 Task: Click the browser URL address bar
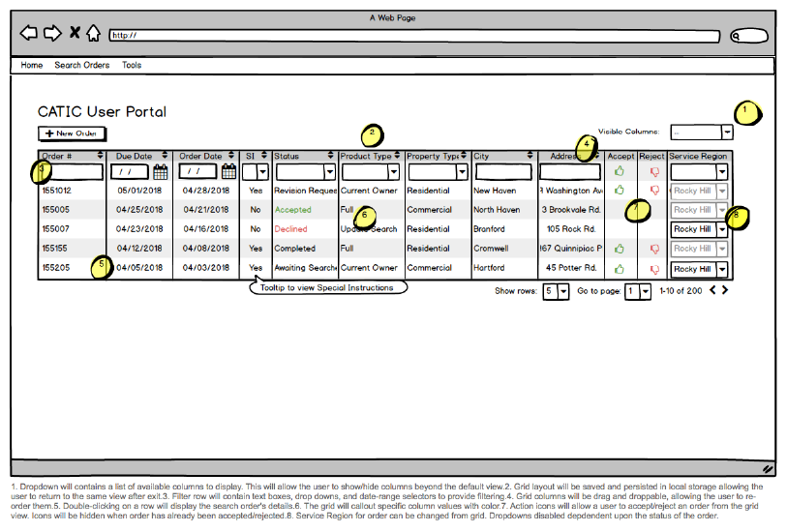click(x=414, y=36)
